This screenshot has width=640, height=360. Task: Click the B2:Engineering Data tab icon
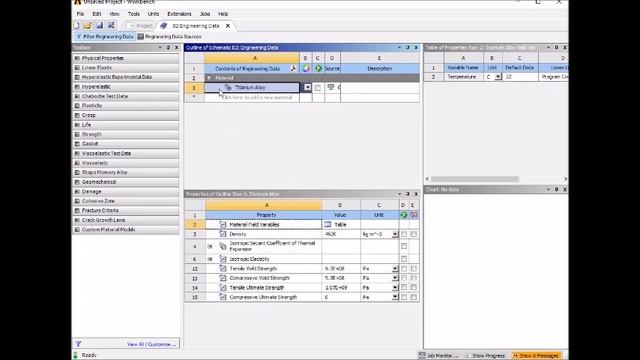point(164,26)
